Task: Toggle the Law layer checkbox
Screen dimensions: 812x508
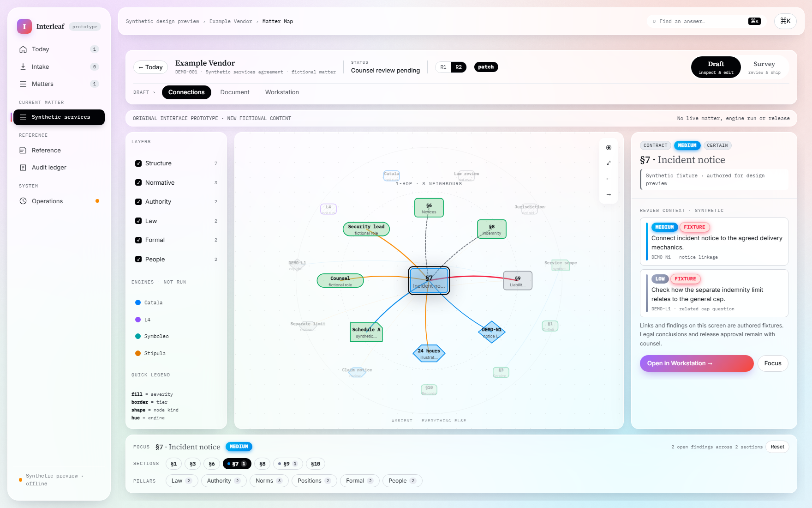Action: click(138, 221)
